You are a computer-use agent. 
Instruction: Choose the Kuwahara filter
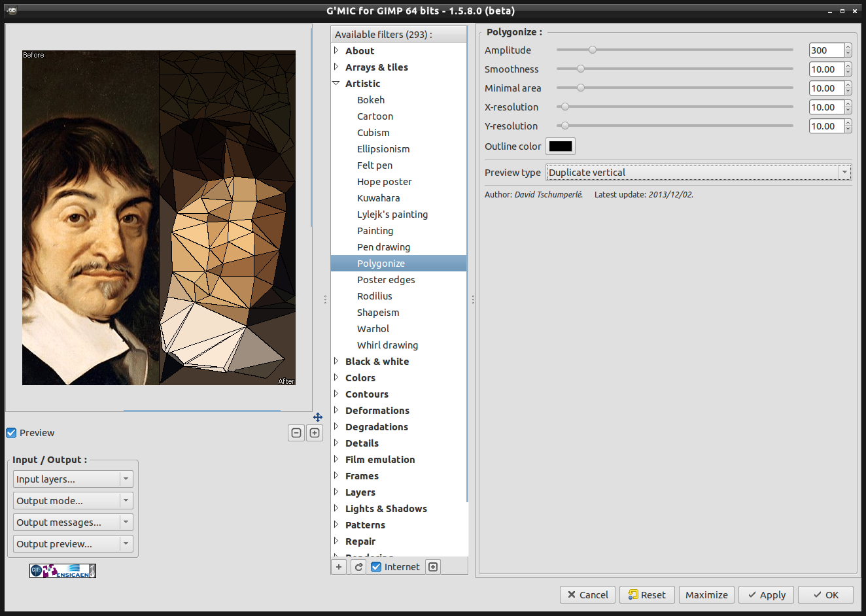[x=378, y=198]
